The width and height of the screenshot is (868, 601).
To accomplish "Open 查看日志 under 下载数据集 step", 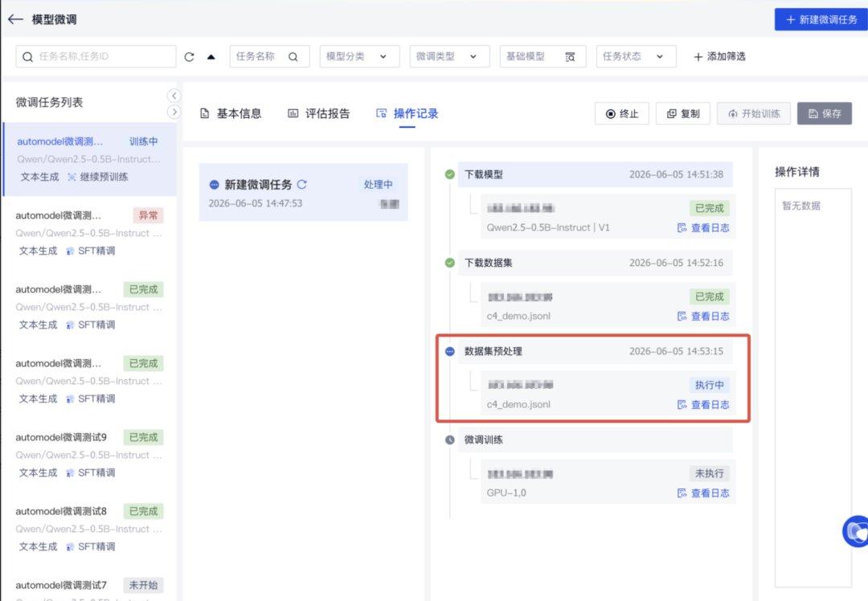I will [x=703, y=317].
